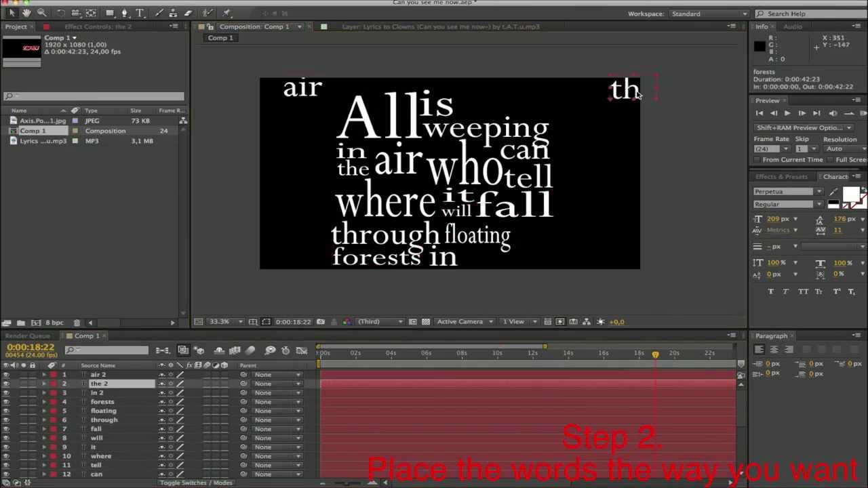Switch to Render Queue tab
This screenshot has height=488, width=868.
(27, 336)
